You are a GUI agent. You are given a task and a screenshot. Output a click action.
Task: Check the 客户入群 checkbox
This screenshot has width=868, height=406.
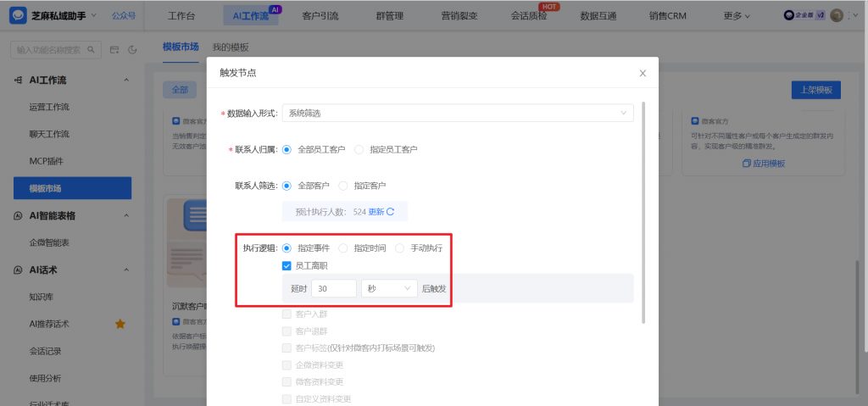[287, 314]
